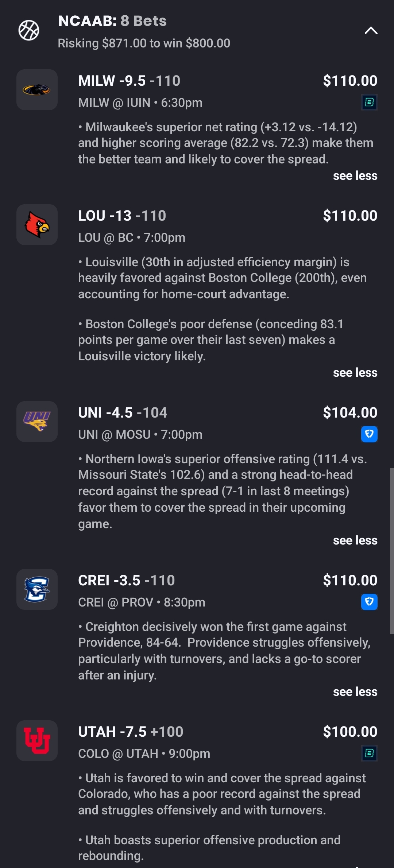Click the sportsbook icon on MILW bet

[x=369, y=102]
